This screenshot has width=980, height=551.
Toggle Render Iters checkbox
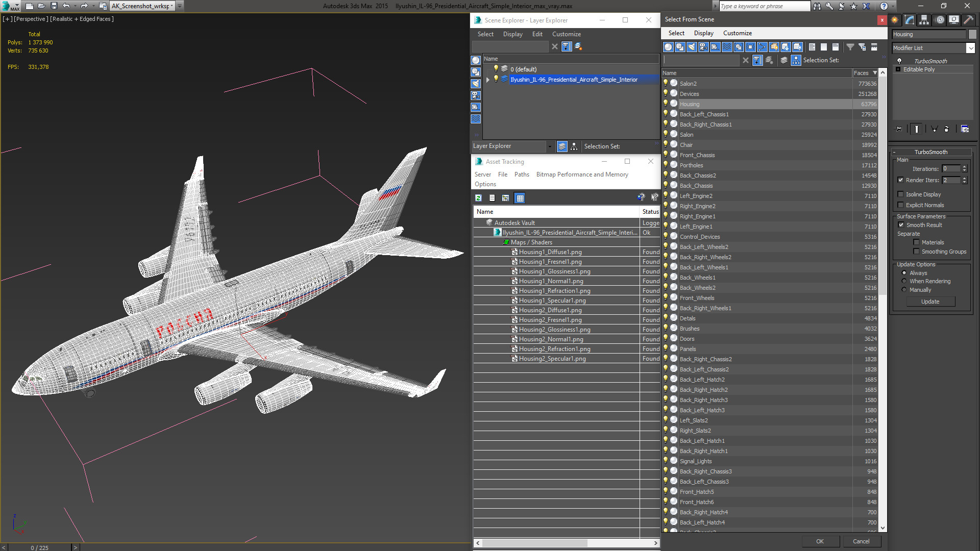pos(900,180)
